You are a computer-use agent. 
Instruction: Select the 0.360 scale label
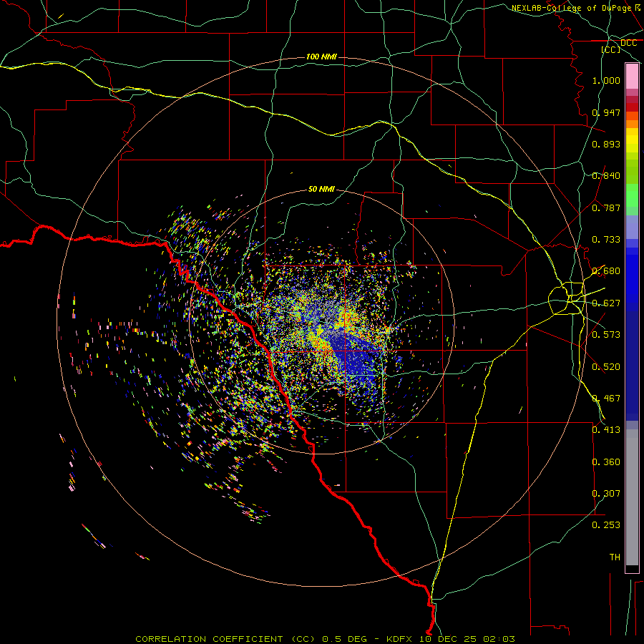pos(606,462)
